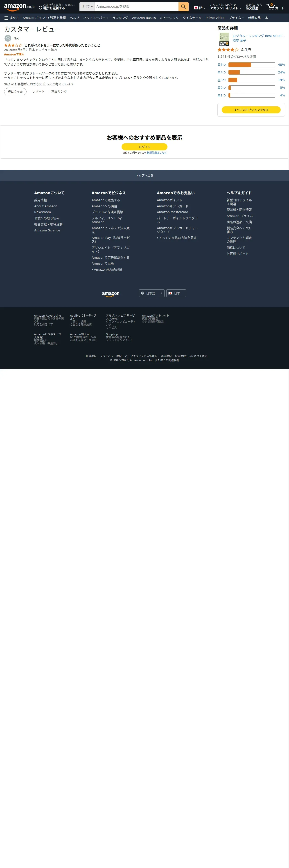Screen dimensions: 289x868
Task: Expand アカウント＆リスト menu
Action: (x=225, y=7)
